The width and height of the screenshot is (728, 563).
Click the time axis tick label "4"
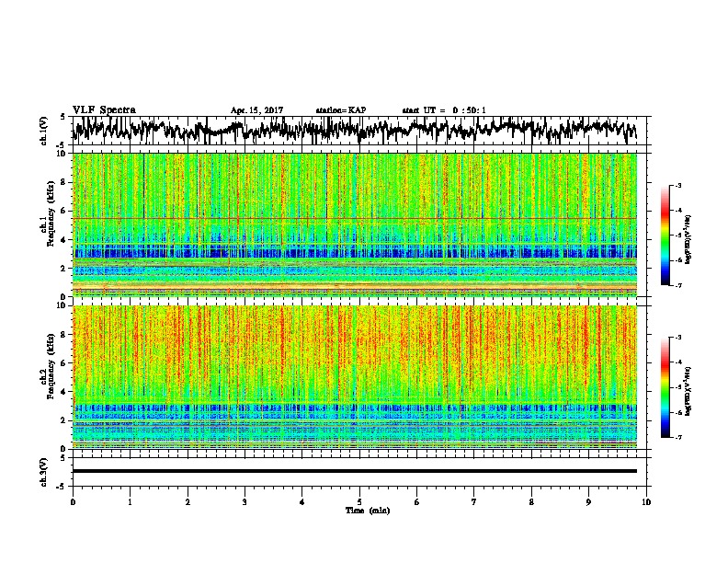[x=302, y=502]
